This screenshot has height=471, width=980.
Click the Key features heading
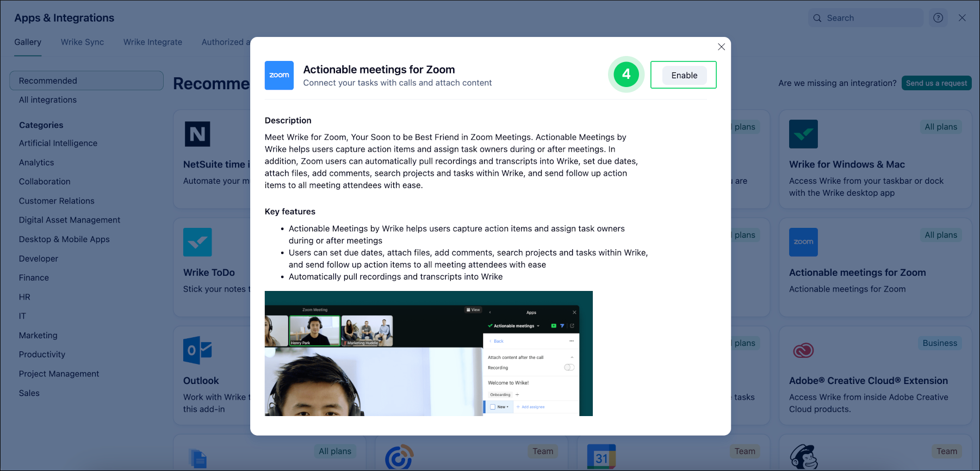(x=290, y=212)
